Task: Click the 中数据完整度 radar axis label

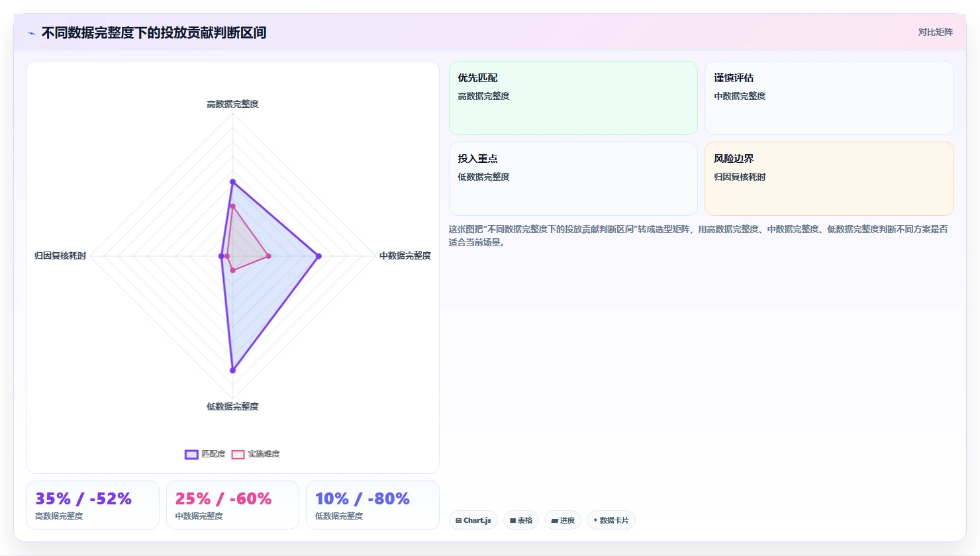Action: click(405, 255)
